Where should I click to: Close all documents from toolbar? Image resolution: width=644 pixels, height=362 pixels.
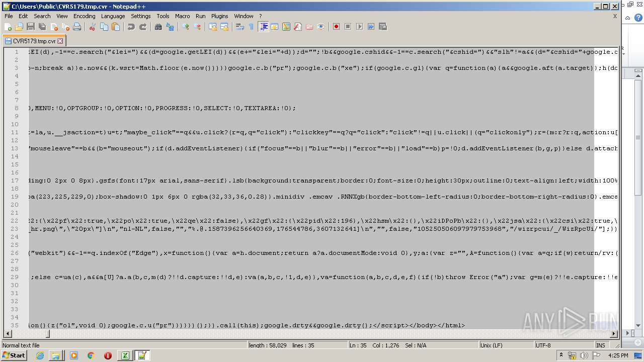[65, 27]
